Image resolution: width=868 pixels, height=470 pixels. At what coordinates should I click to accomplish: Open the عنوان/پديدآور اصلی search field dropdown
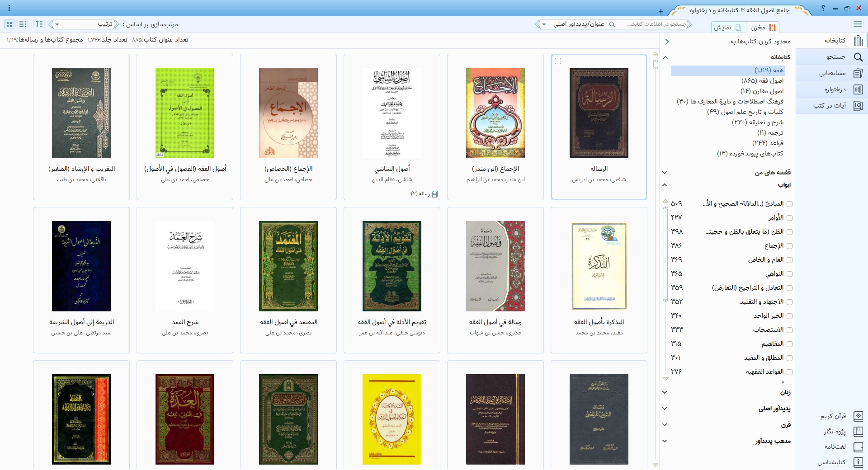[571, 24]
